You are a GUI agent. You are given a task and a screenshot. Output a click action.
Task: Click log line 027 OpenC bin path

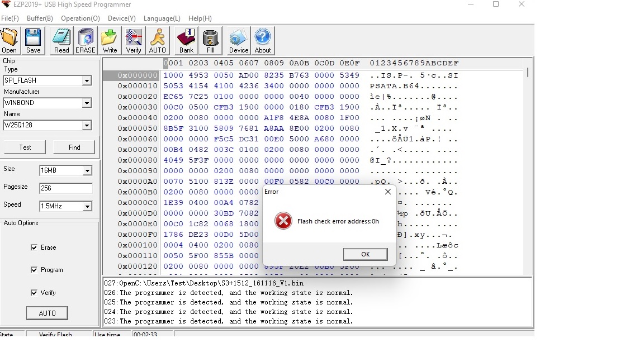[203, 283]
